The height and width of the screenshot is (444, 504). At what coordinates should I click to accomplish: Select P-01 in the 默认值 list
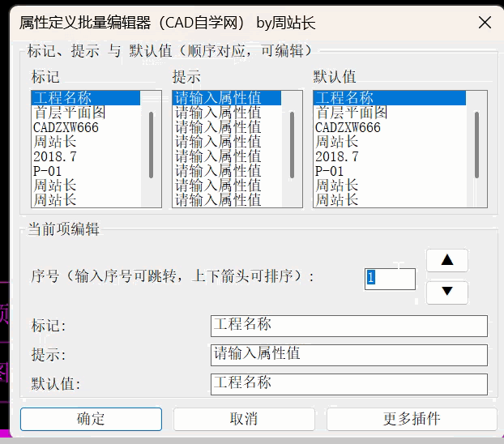click(x=330, y=171)
